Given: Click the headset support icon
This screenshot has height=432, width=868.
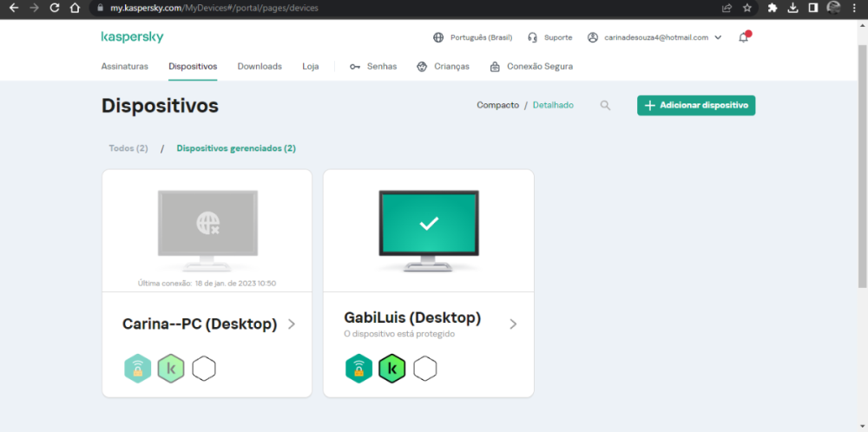Looking at the screenshot, I should pyautogui.click(x=533, y=37).
